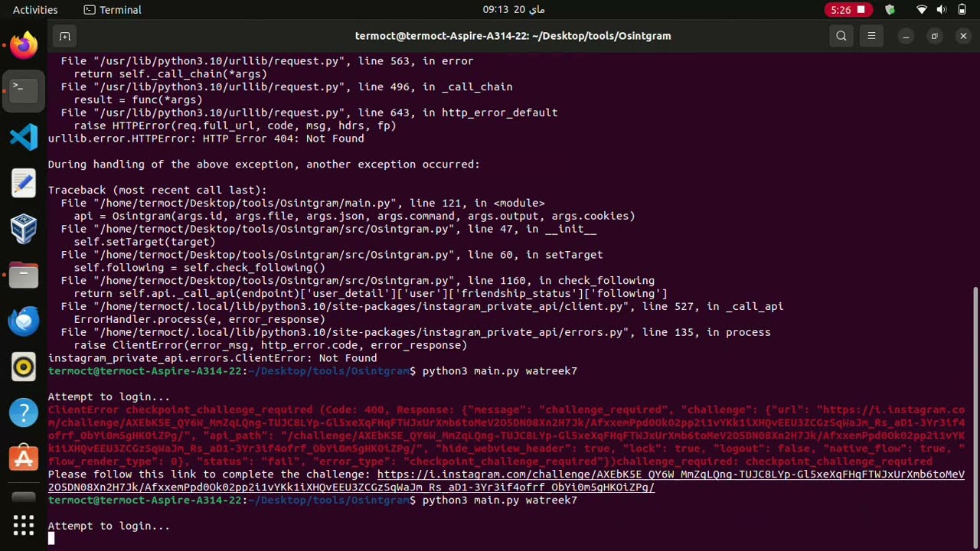Screen dimensions: 980x551
Task: Click 'ErrorHandler.process(e, error_response)' line
Action: point(199,319)
